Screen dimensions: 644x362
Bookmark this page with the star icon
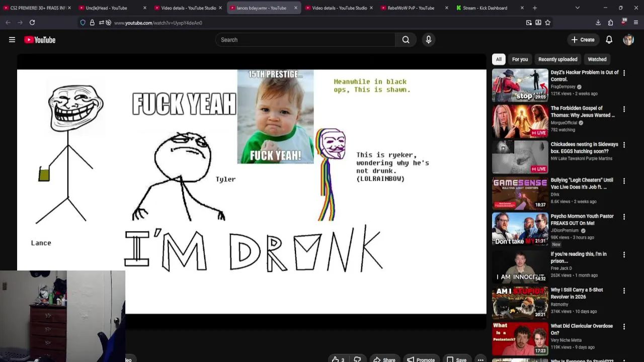(547, 23)
